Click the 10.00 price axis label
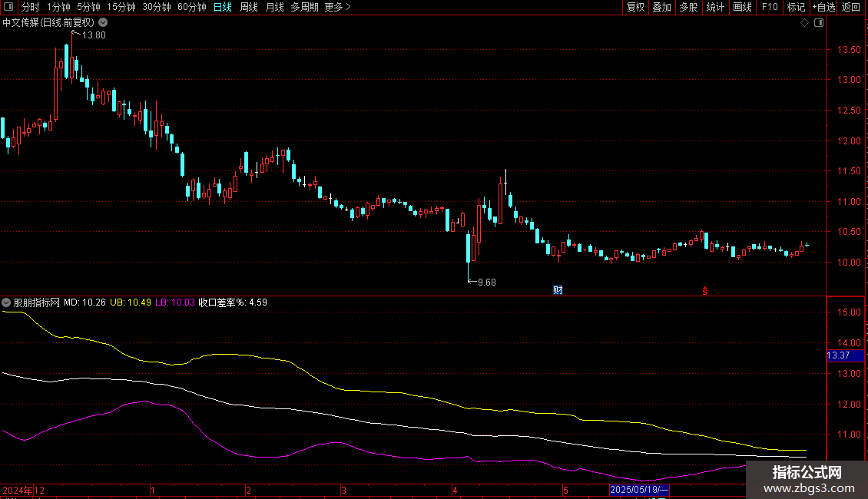868x499 pixels. (x=849, y=263)
